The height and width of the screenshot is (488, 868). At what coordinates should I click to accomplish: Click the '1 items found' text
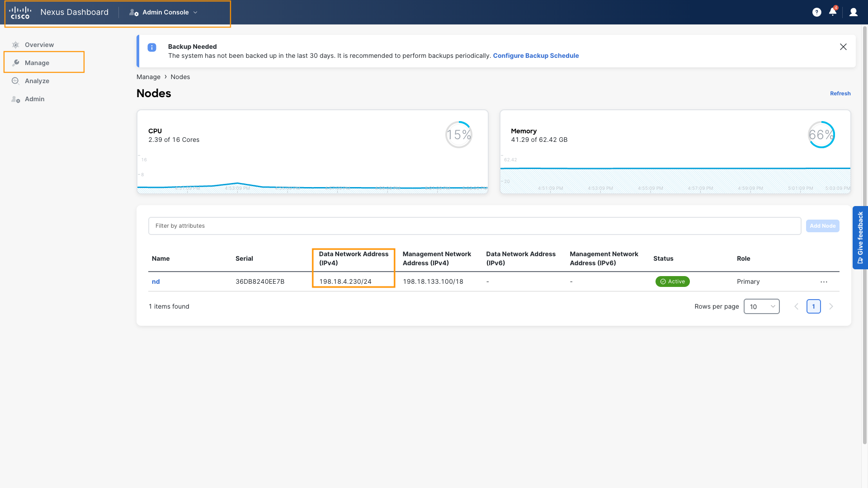click(x=169, y=306)
